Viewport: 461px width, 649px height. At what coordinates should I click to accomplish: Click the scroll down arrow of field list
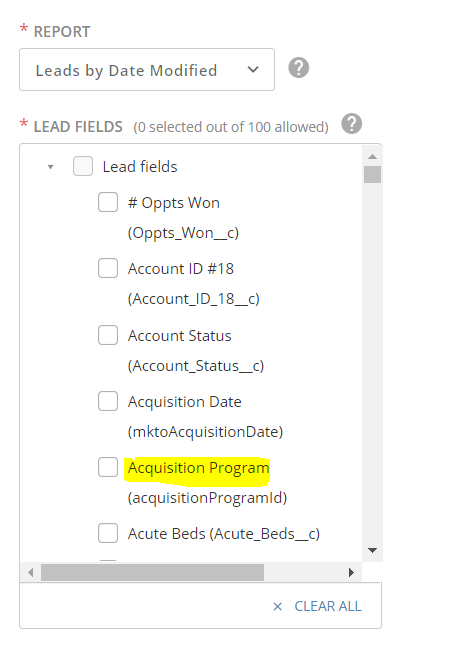(372, 550)
